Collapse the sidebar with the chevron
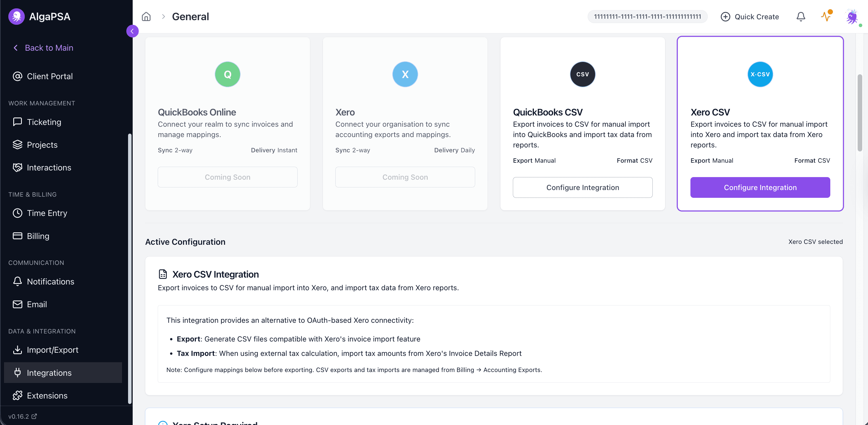This screenshot has height=425, width=868. 132,31
